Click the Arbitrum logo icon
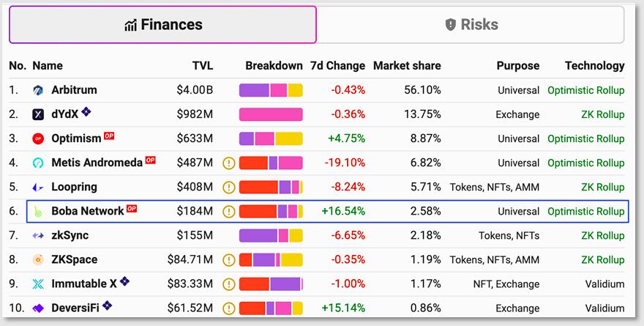The height and width of the screenshot is (326, 644). click(39, 90)
